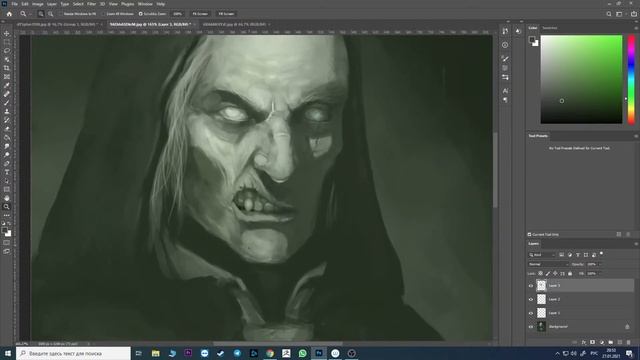The image size is (640, 360).
Task: Open the Image menu
Action: [38, 4]
